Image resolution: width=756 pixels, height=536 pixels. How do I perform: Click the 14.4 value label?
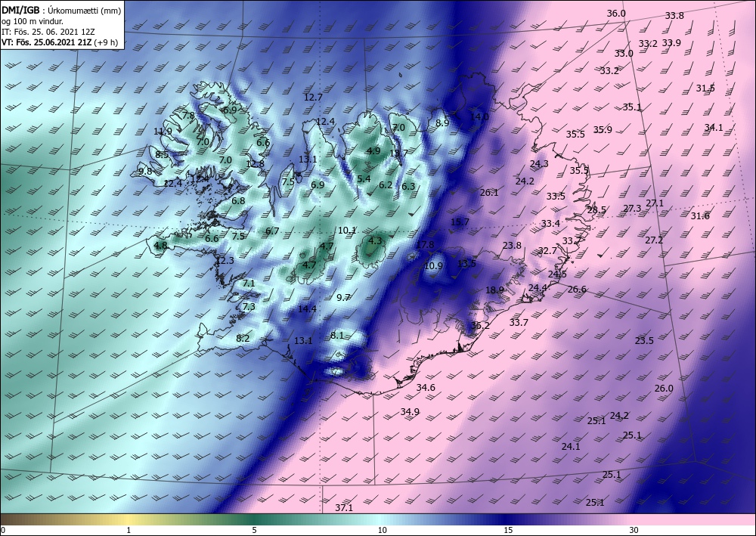point(307,309)
